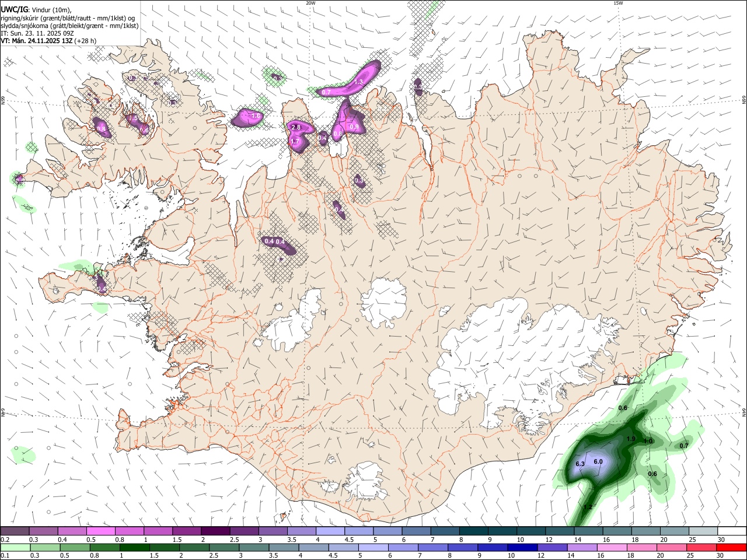The width and height of the screenshot is (747, 560).
Task: Pick the grey-purple snow swatch above 0.2
Action: 15,531
